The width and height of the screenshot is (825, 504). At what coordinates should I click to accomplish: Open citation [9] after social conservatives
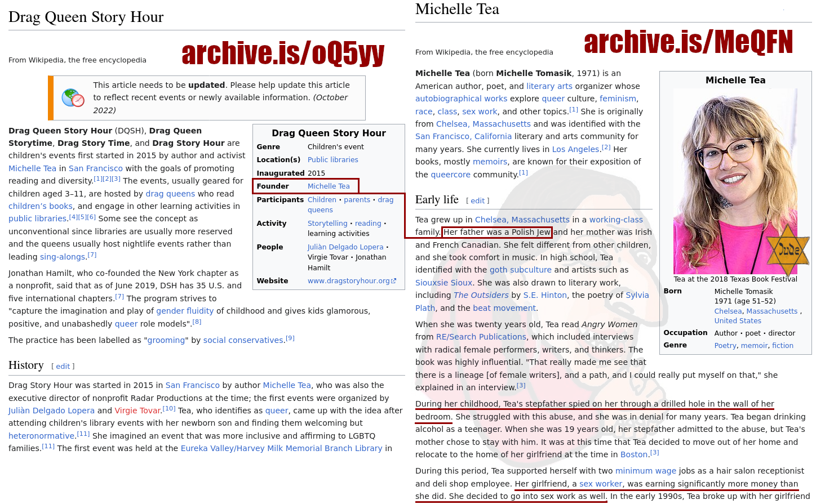(290, 338)
